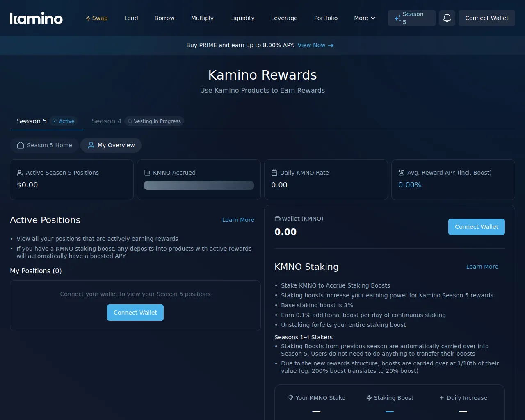Click the KMNO Accrued loading bar
The width and height of the screenshot is (525, 420).
tap(199, 185)
